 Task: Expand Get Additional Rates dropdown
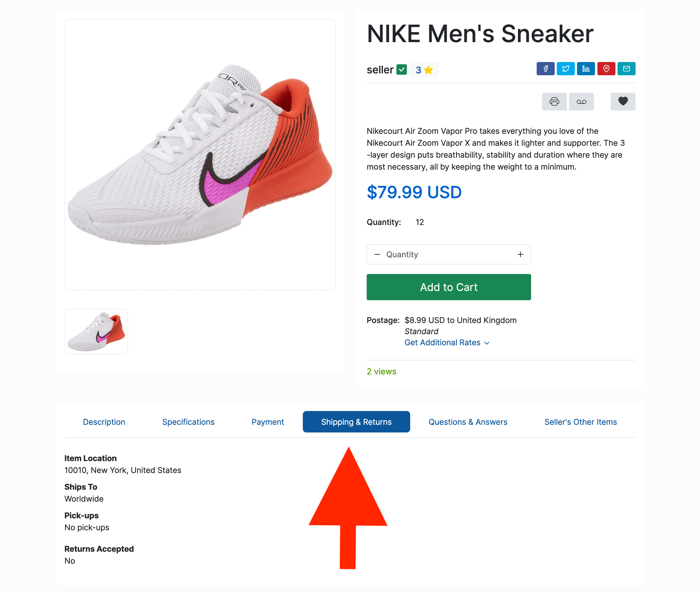(x=447, y=342)
